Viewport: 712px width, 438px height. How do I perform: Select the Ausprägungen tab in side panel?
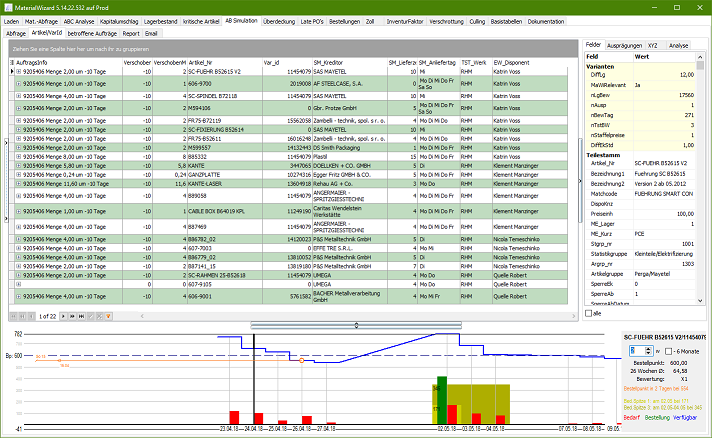pos(625,45)
